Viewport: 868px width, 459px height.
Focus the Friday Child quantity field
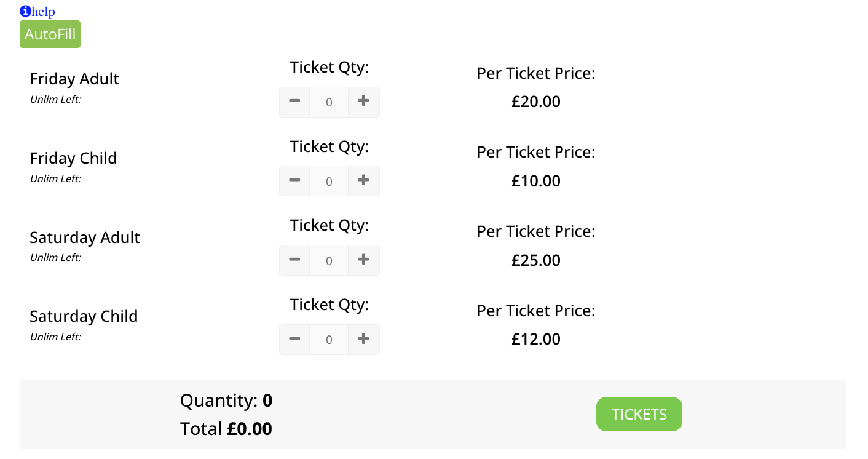tap(329, 181)
